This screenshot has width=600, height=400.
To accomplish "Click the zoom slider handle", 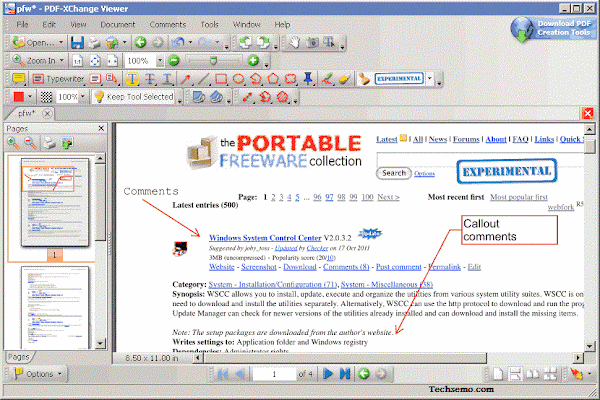I will [x=214, y=60].
